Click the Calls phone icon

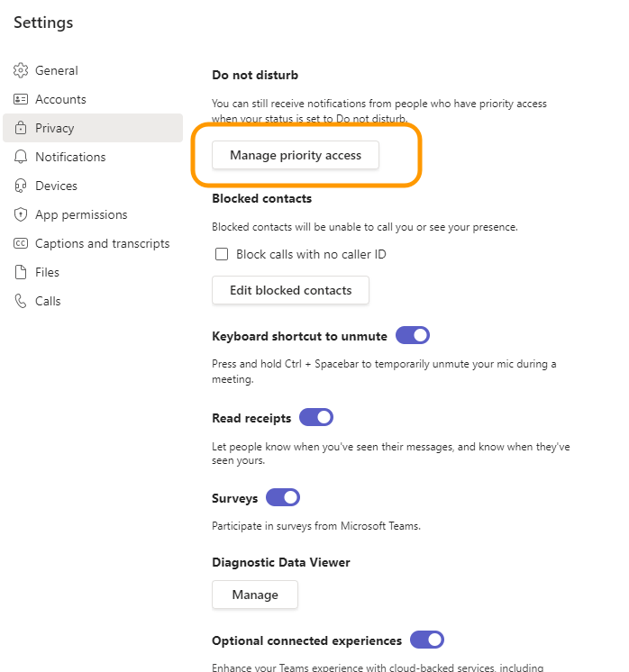[21, 301]
